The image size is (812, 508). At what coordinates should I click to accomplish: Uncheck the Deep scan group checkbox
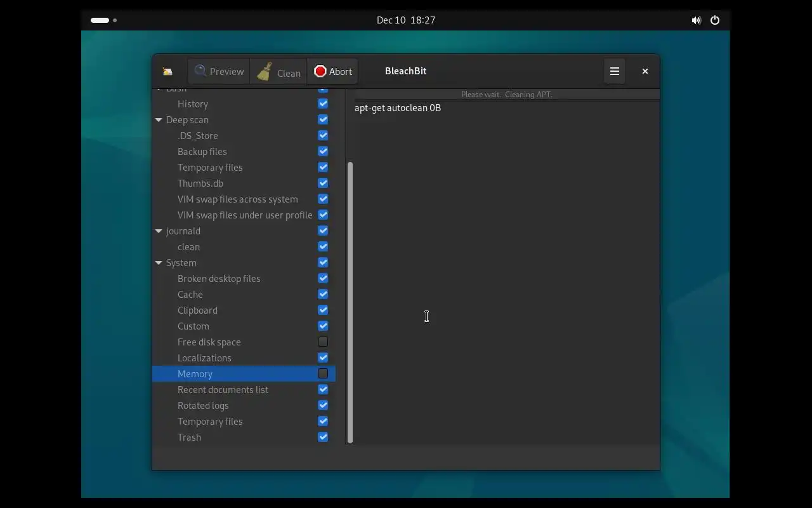pyautogui.click(x=323, y=119)
